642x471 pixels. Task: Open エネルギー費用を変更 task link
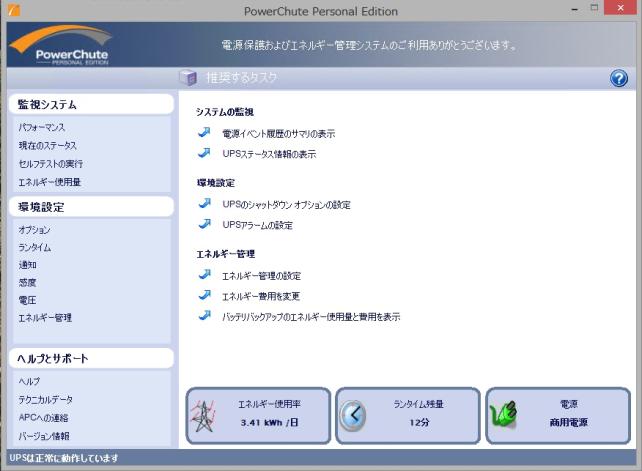(261, 297)
